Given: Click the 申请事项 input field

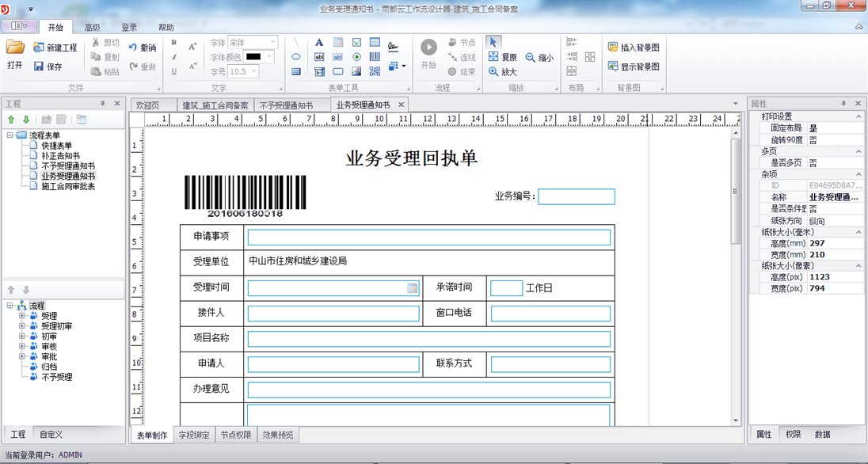Looking at the screenshot, I should 429,237.
